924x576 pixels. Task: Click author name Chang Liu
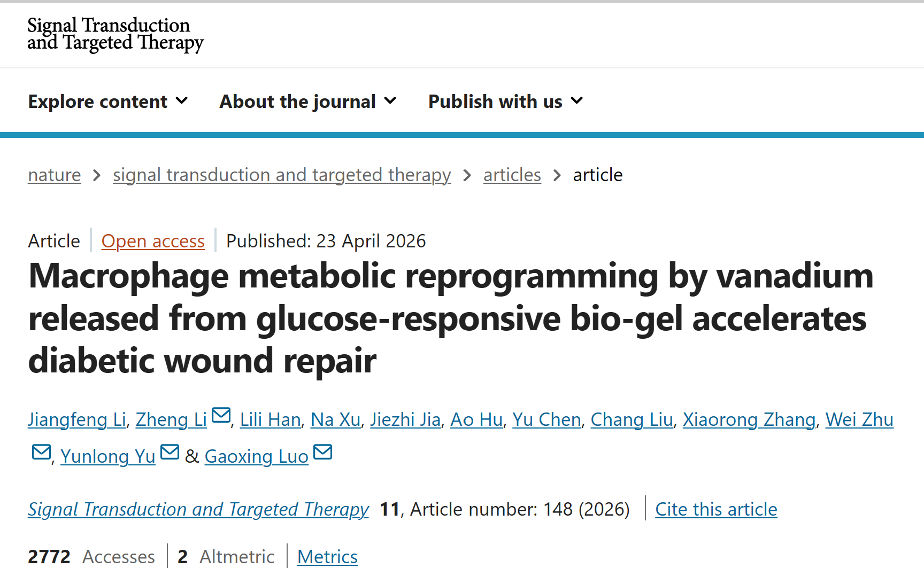(x=632, y=420)
